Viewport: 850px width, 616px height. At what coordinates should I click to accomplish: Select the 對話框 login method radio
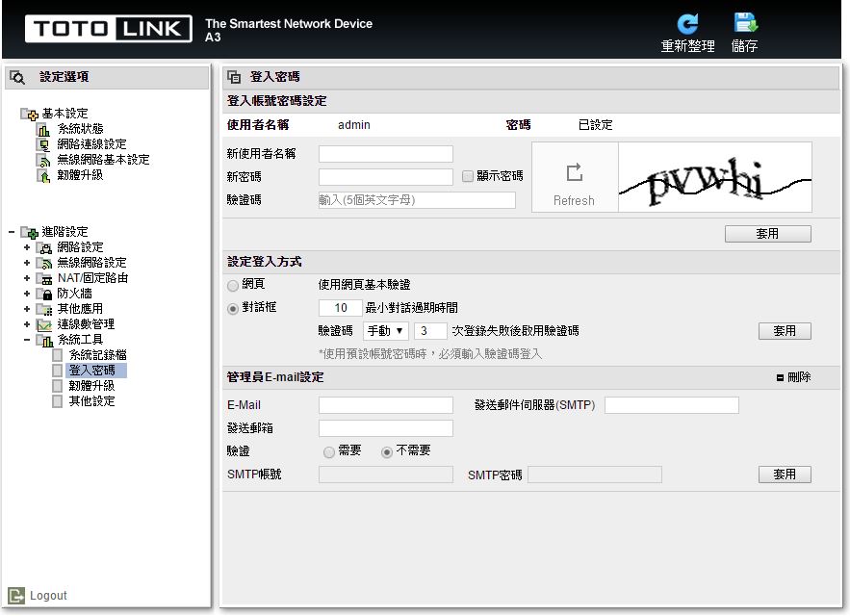pos(233,309)
